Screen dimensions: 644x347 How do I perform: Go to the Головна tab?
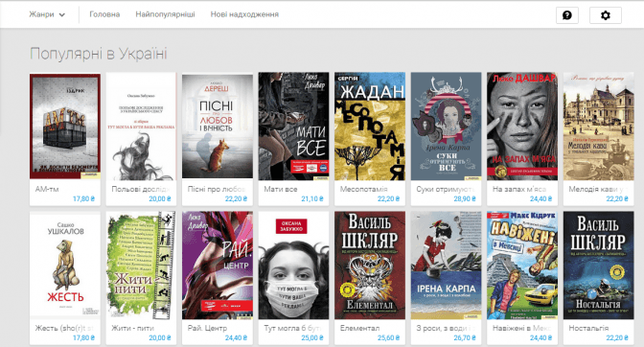104,14
